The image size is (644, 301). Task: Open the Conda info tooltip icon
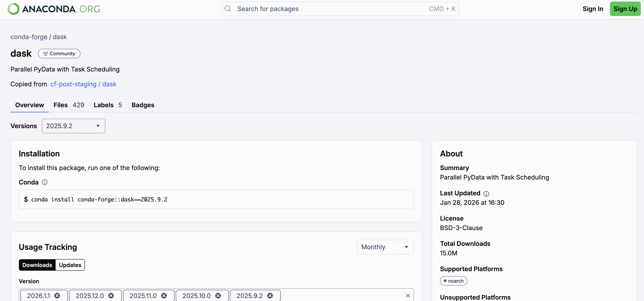point(44,182)
